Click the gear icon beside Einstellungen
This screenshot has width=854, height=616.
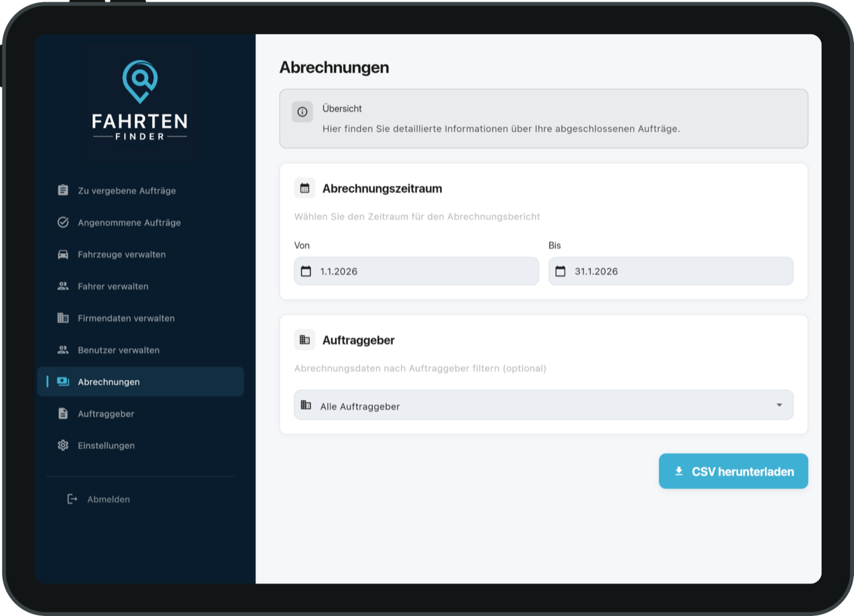(x=63, y=445)
